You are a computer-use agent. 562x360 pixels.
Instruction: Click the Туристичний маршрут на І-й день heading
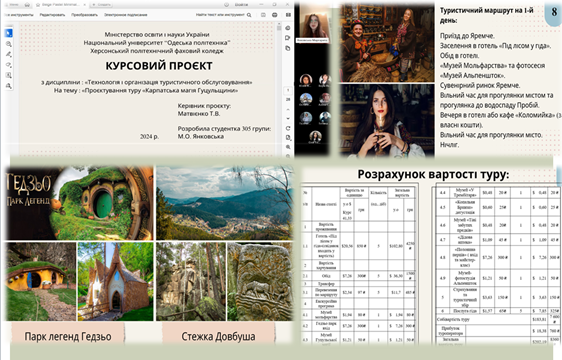[486, 15]
